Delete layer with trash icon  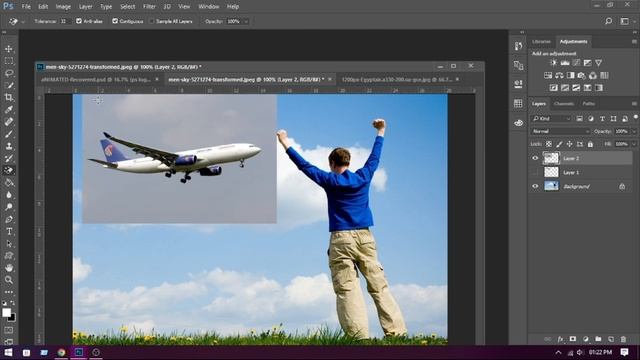623,339
